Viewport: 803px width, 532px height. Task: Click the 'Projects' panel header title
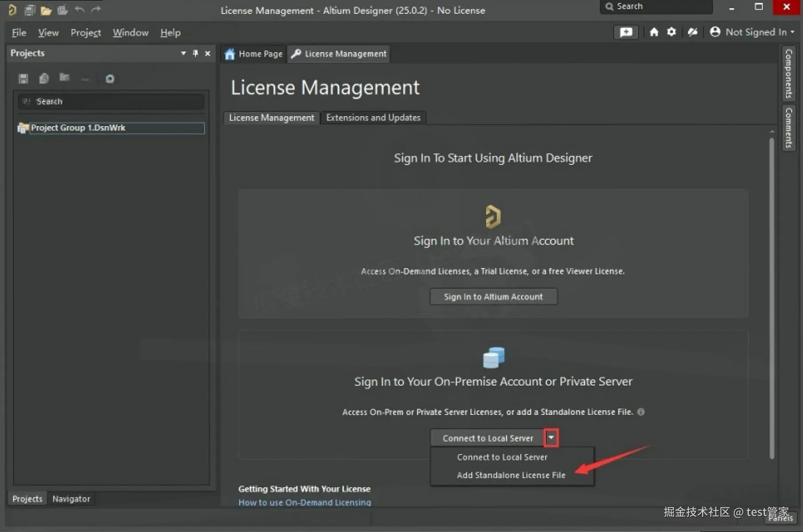pyautogui.click(x=28, y=53)
